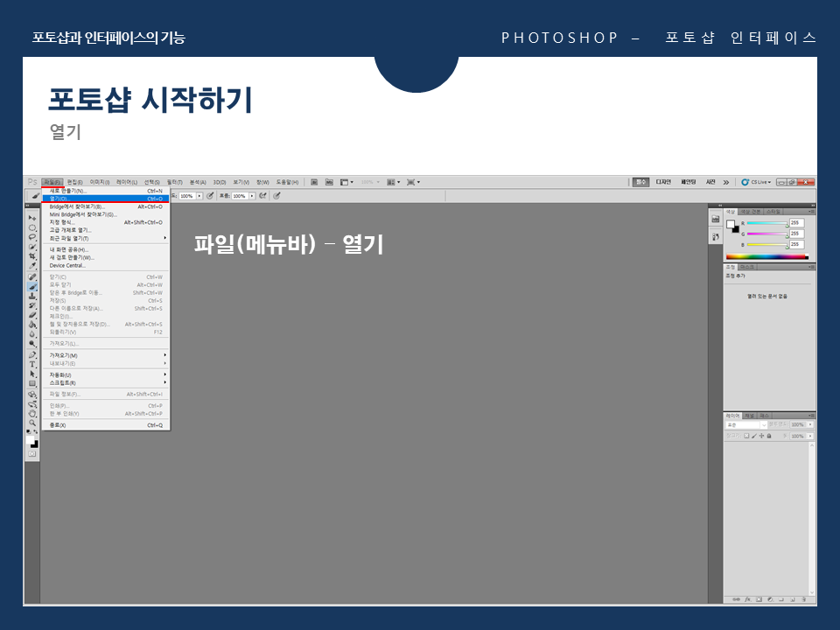
Task: Select the Paint Bucket tool
Action: tap(32, 325)
